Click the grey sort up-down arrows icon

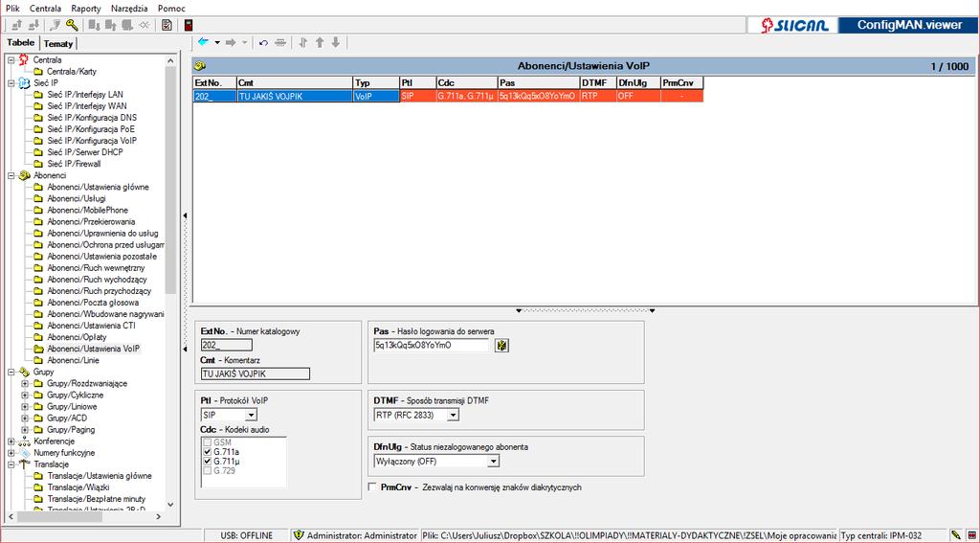303,42
